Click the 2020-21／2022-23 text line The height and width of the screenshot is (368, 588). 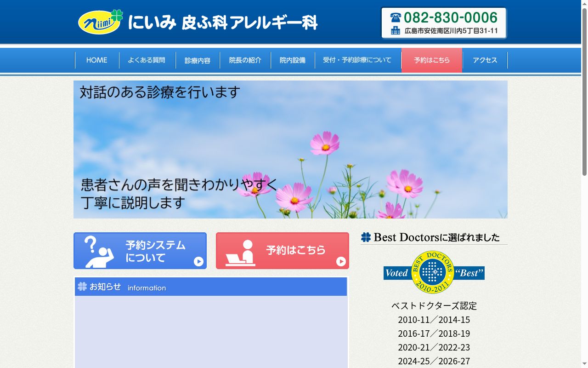pyautogui.click(x=434, y=347)
